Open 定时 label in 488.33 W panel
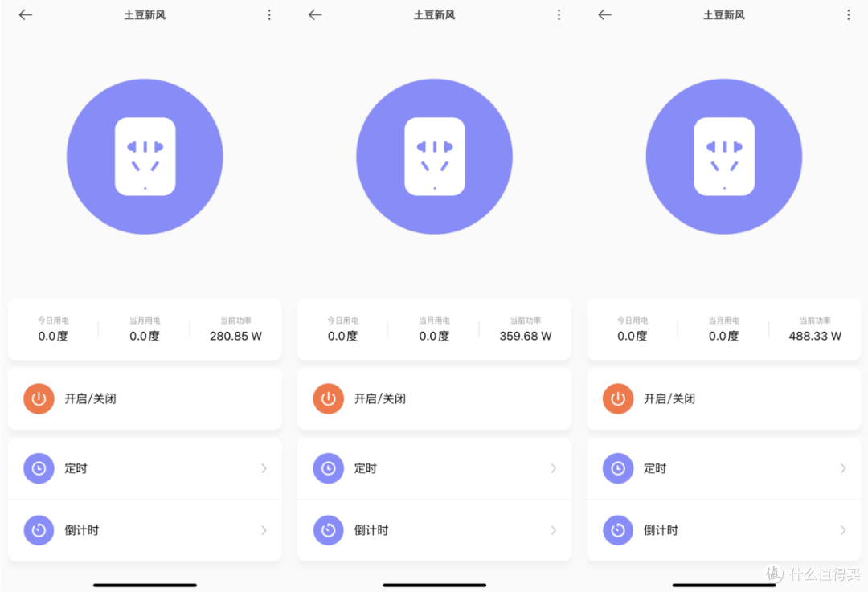This screenshot has height=592, width=868. coord(655,468)
